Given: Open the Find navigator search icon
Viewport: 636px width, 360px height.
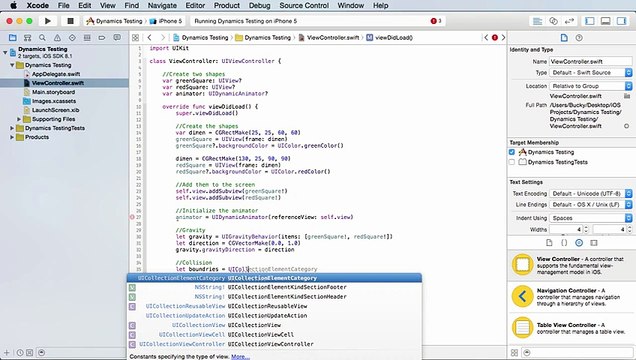Looking at the screenshot, I should [42, 38].
